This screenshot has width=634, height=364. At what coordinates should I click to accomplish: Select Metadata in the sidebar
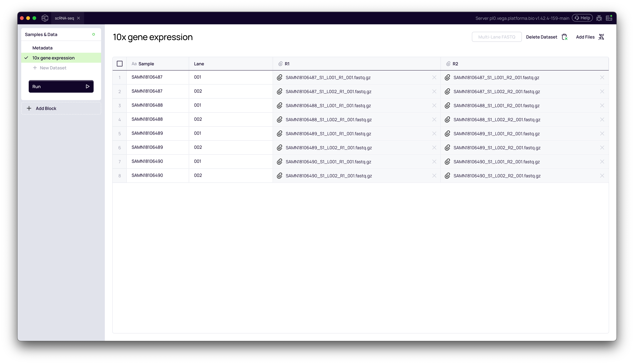tap(42, 48)
